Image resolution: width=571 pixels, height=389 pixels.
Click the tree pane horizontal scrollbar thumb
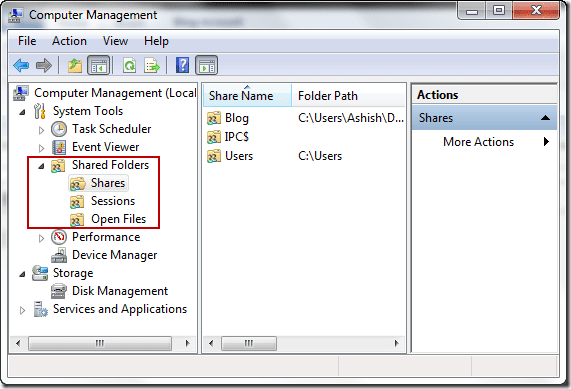coord(100,343)
